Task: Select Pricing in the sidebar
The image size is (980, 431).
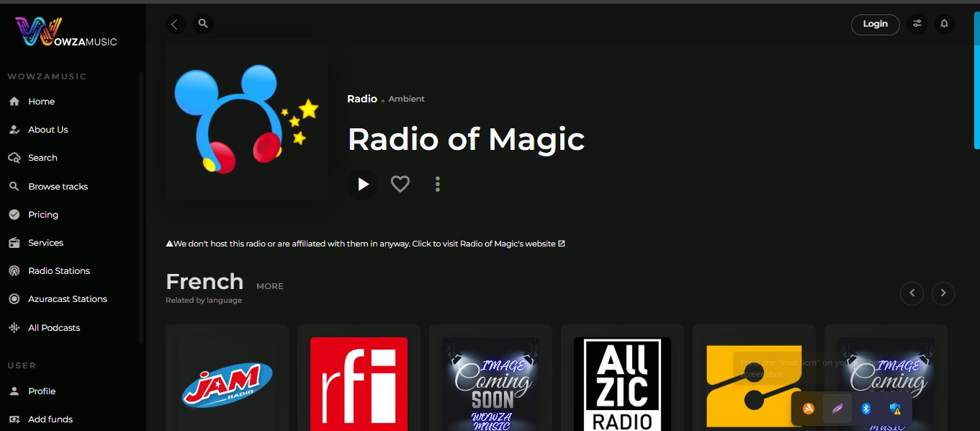Action: 43,215
